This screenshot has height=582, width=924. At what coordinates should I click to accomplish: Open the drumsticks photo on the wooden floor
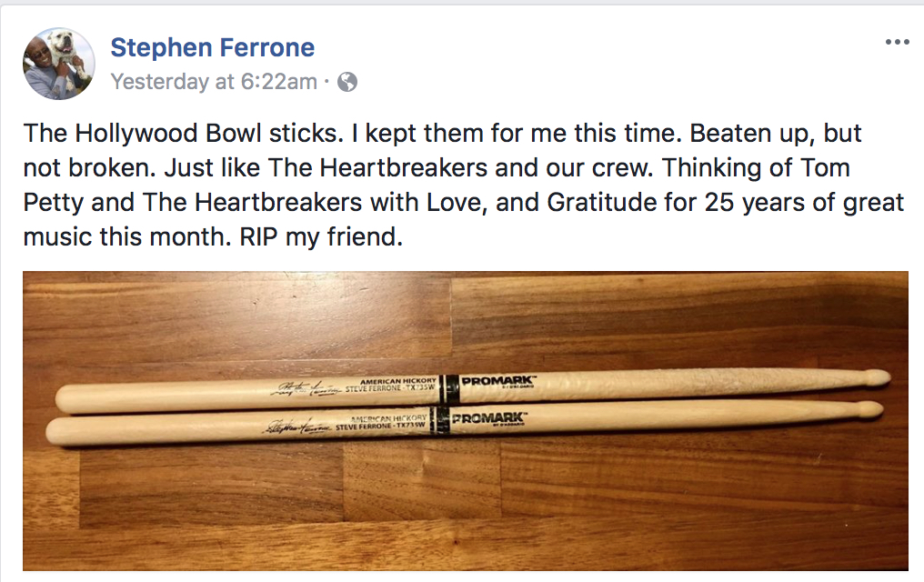(x=465, y=491)
